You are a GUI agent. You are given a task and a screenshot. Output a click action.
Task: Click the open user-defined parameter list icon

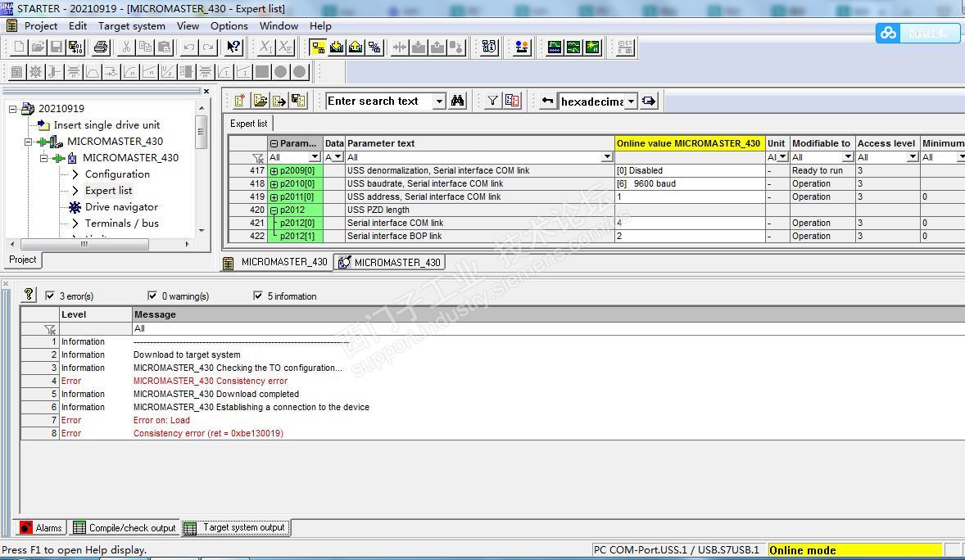(x=261, y=101)
